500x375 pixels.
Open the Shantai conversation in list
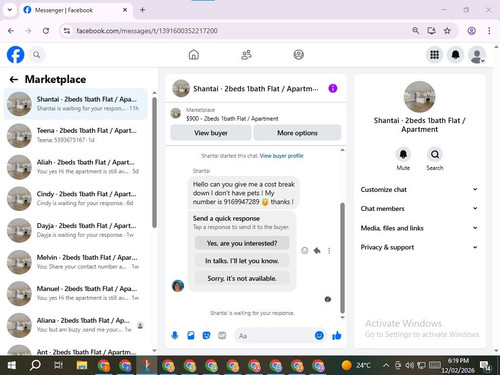click(76, 104)
